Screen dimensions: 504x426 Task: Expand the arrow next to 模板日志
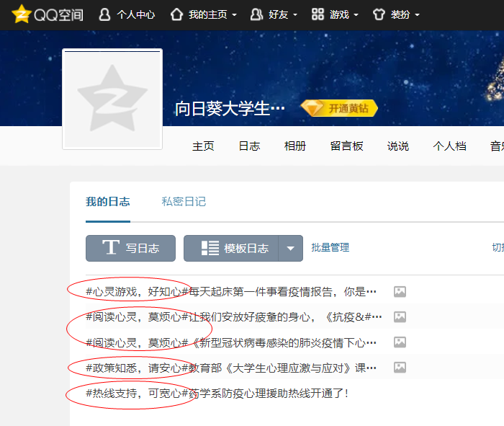coord(290,248)
